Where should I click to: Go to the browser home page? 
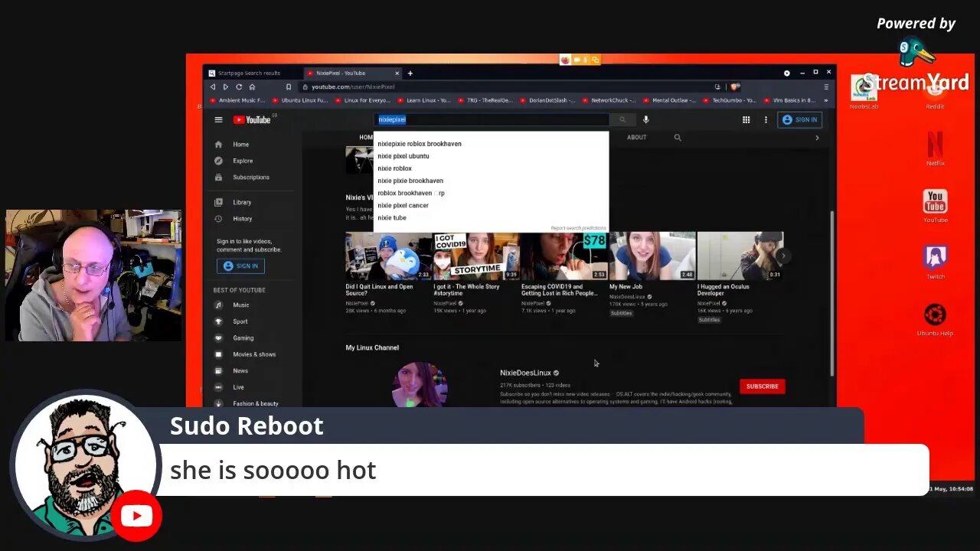click(252, 87)
